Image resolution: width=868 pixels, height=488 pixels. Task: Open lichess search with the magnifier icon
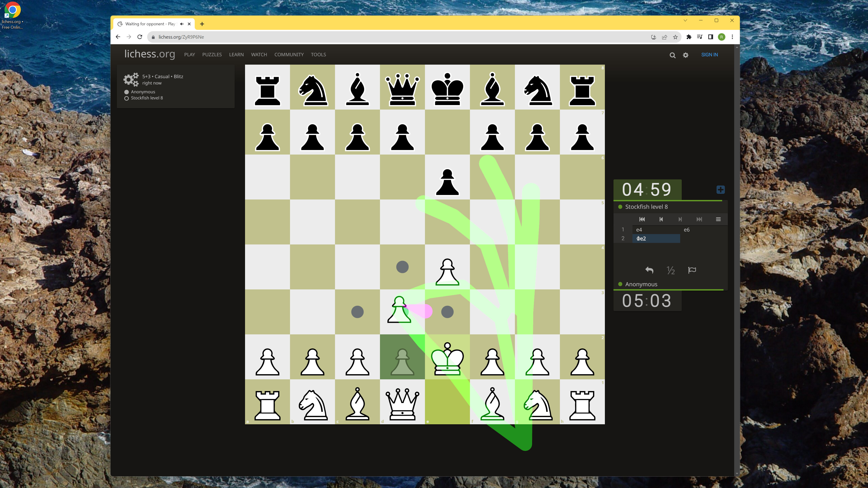(672, 55)
